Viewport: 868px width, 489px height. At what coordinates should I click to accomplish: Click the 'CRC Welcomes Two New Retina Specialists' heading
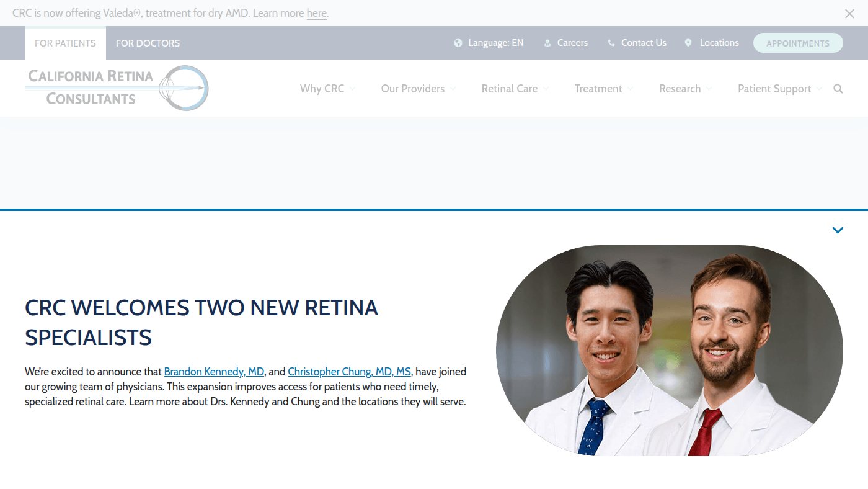click(201, 322)
